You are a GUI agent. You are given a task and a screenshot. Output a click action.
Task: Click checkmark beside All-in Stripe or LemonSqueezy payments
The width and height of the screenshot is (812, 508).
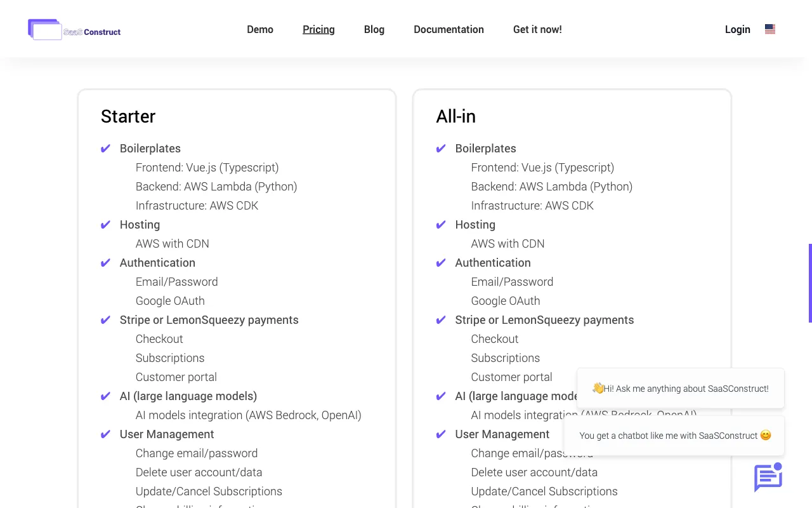point(441,320)
